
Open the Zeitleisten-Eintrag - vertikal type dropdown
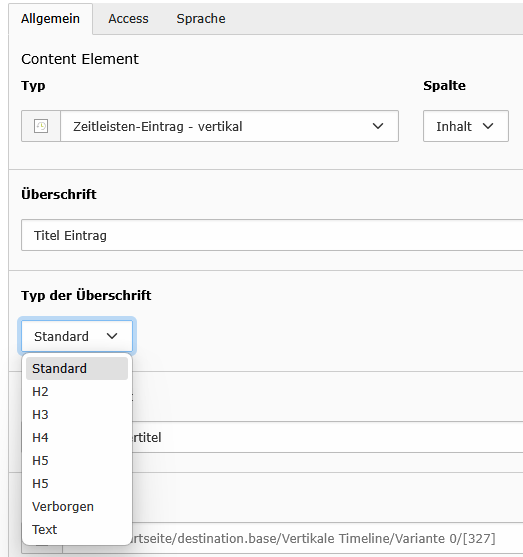[x=230, y=126]
